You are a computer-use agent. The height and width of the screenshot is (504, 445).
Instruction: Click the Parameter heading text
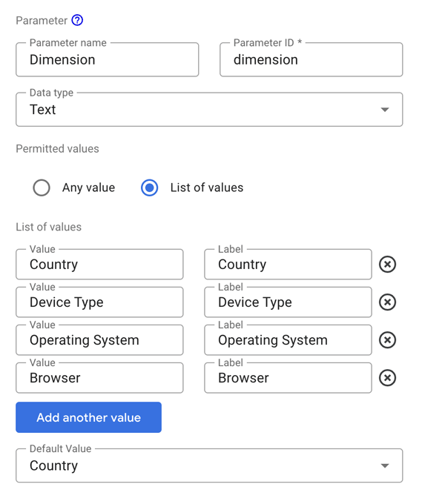tap(42, 21)
